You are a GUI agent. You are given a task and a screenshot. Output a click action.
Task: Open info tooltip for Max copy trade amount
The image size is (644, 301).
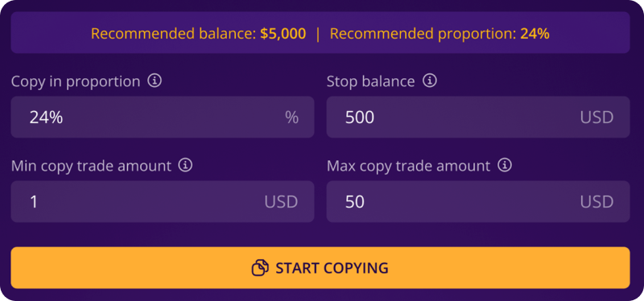505,166
